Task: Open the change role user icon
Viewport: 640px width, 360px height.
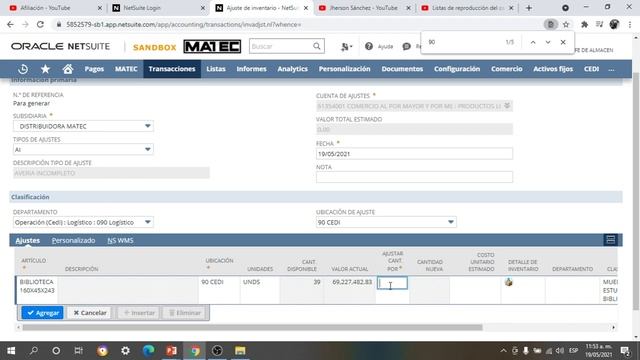Action: click(346, 47)
